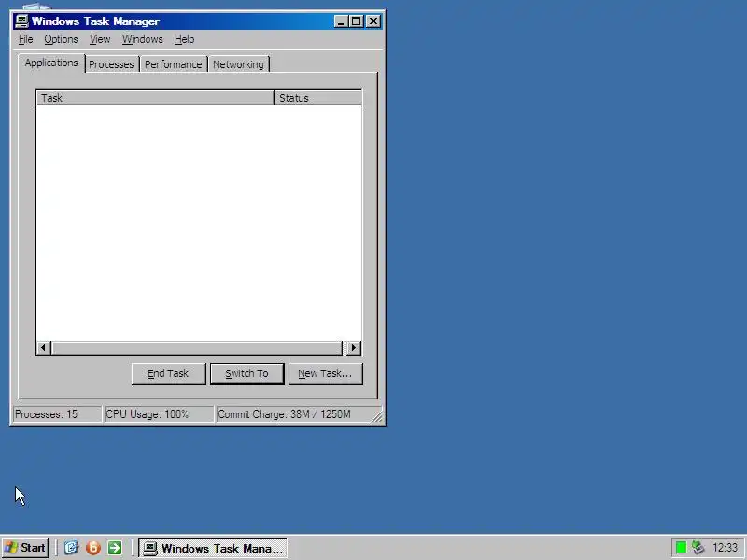Sort by the Status column header
The image size is (747, 560).
(317, 98)
